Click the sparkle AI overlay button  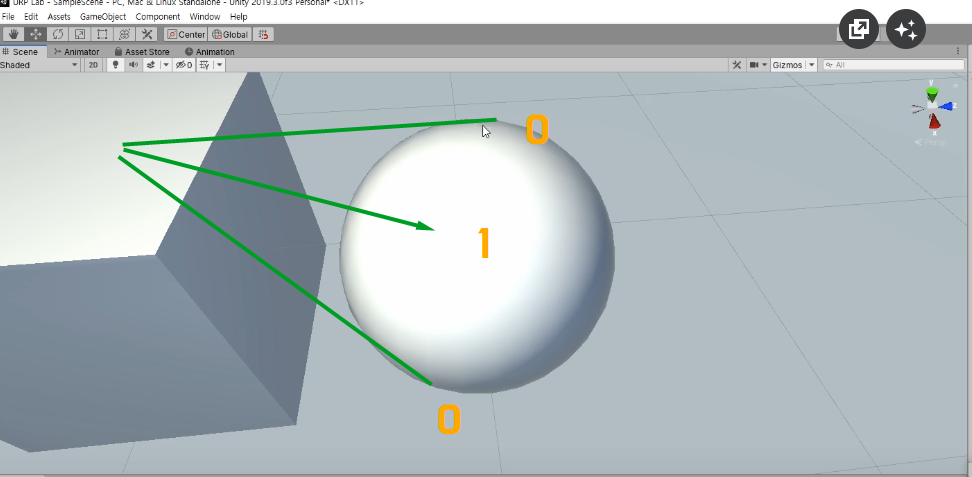click(x=906, y=29)
